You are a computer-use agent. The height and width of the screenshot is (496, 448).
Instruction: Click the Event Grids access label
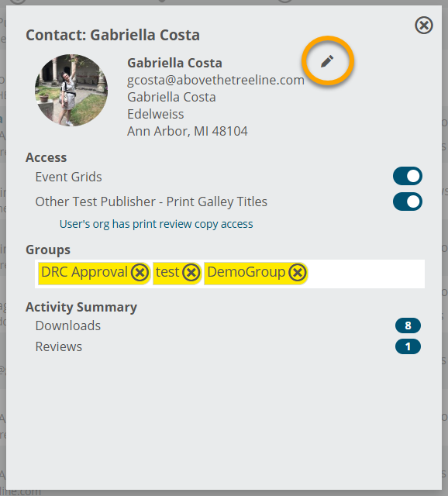pos(69,177)
